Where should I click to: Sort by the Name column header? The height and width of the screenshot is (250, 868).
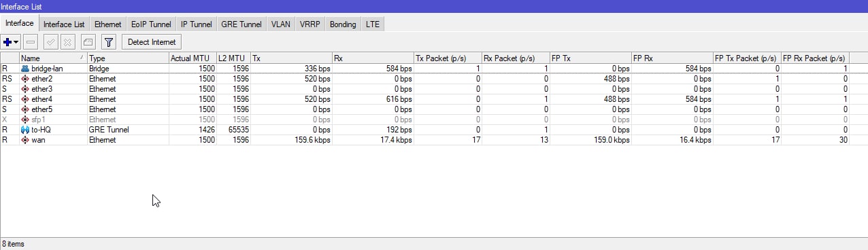[53, 58]
